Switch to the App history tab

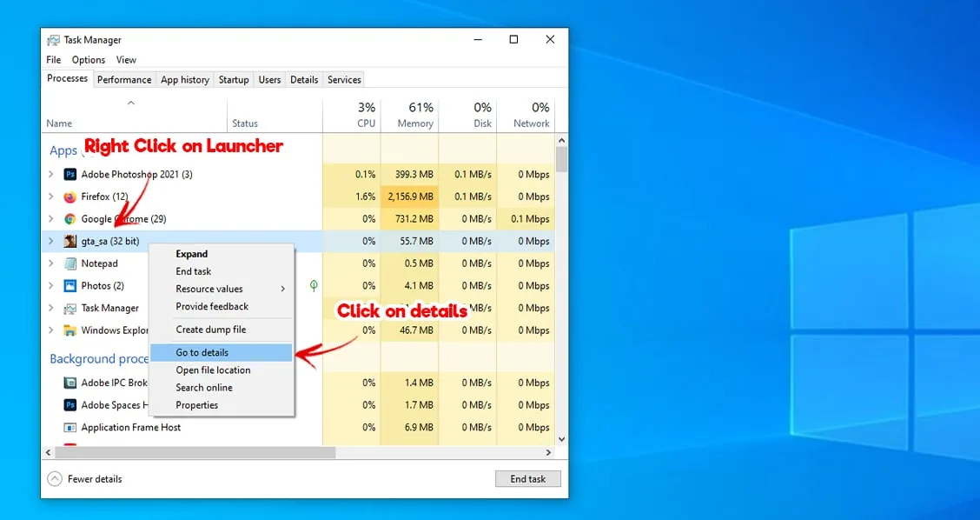coord(184,79)
